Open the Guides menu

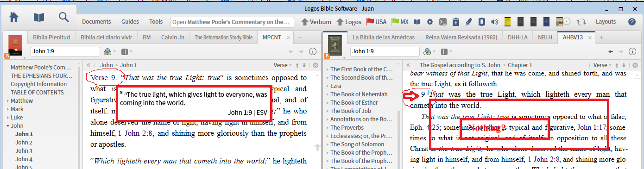(130, 22)
